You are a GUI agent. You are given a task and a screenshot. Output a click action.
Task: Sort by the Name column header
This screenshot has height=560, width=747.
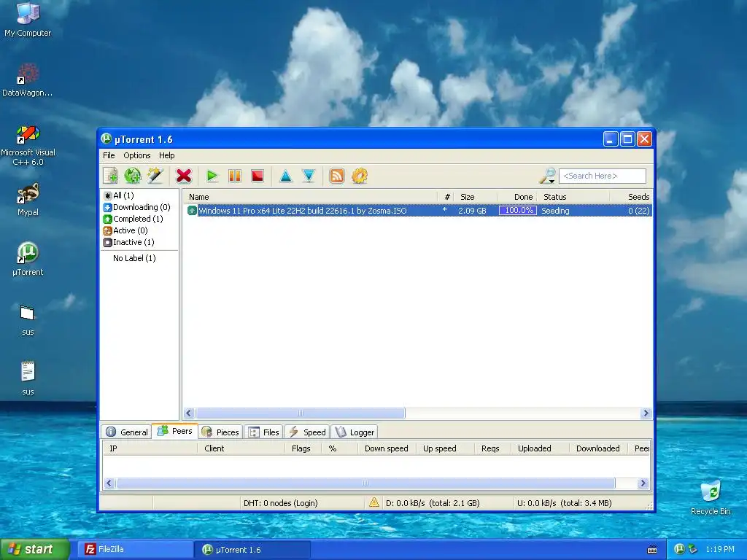[x=311, y=197]
